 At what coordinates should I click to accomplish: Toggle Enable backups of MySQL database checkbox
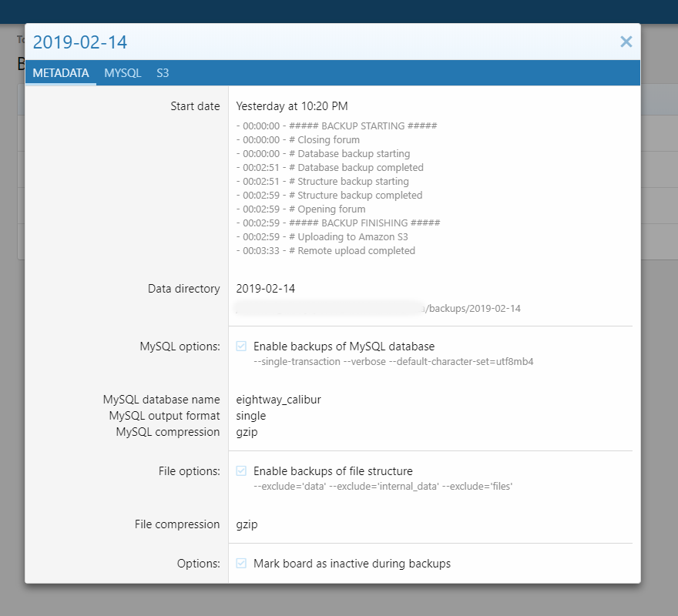(242, 346)
